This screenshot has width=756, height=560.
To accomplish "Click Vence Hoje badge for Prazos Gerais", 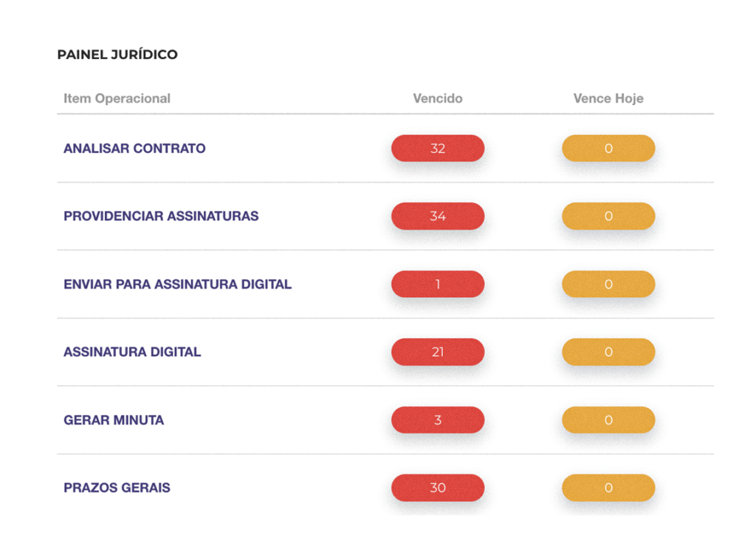I will (608, 488).
